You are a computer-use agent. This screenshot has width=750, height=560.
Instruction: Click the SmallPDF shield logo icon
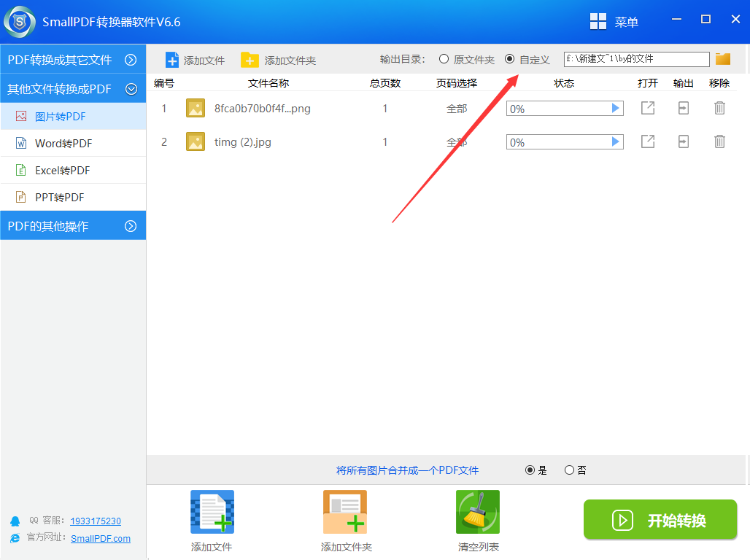pos(20,22)
